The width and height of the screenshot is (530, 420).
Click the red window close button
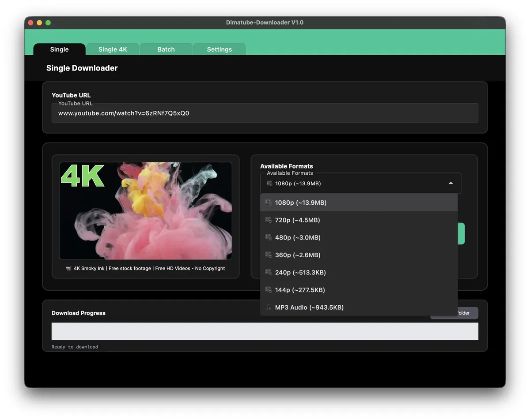[30, 22]
